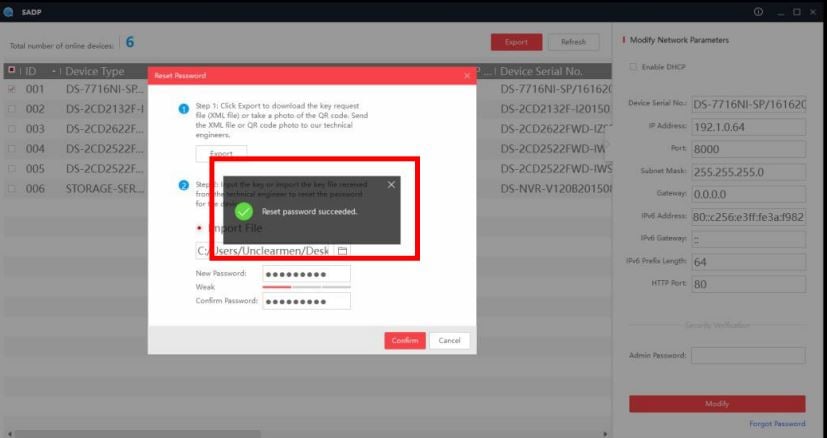Click the Step 1 numbered circle icon
This screenshot has height=438, width=827.
coord(184,108)
